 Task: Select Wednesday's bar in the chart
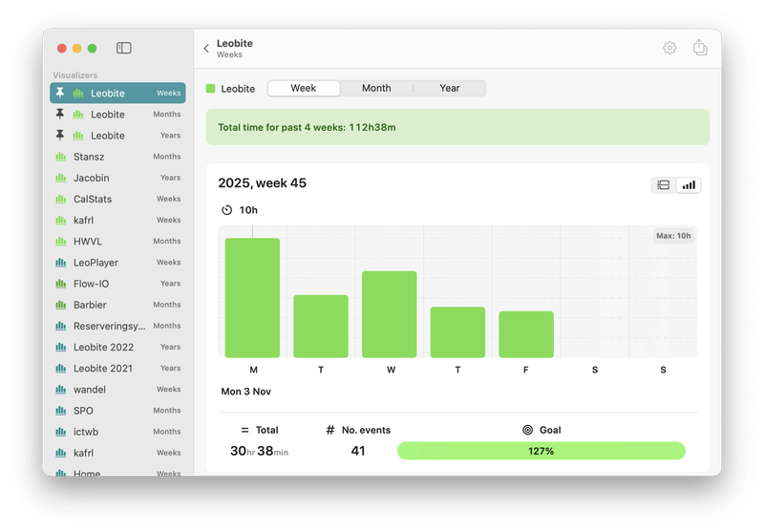[x=390, y=314]
